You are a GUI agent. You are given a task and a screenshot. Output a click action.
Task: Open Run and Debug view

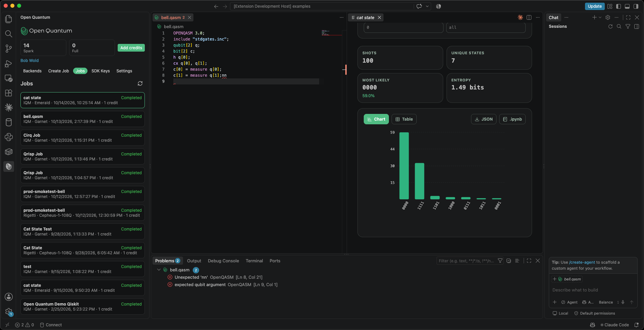click(8, 64)
